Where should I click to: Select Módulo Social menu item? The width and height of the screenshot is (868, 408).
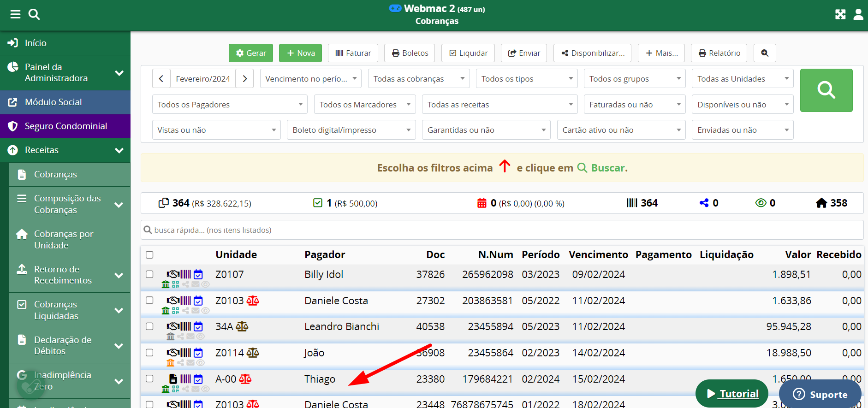53,102
